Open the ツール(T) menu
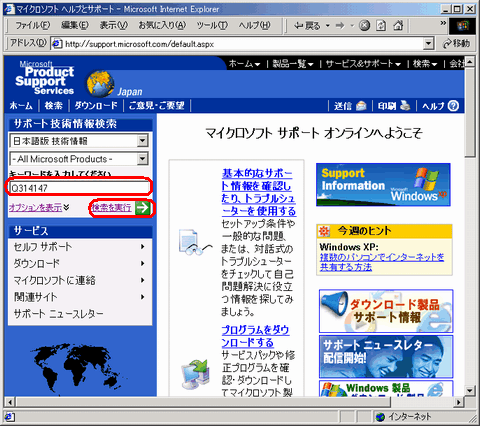The image size is (480, 426). [212, 25]
